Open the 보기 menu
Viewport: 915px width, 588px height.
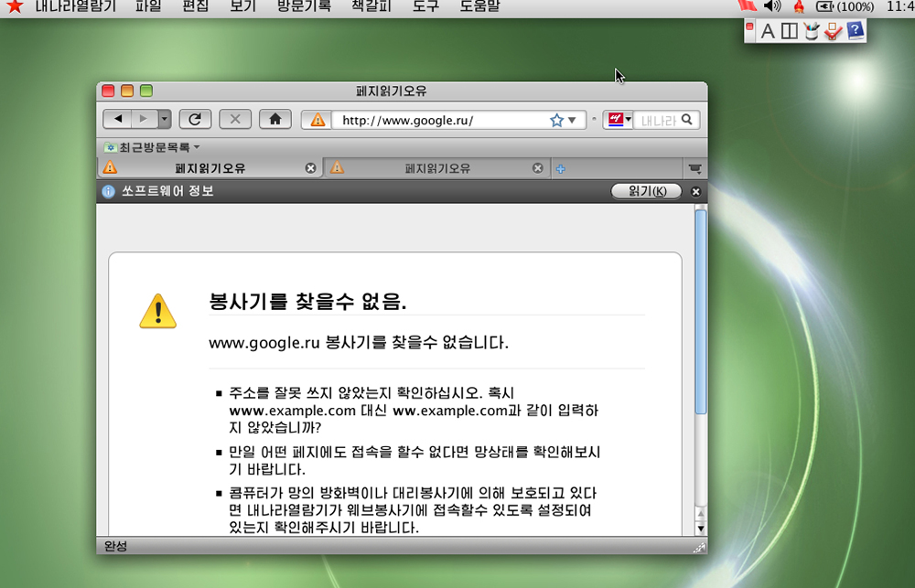pyautogui.click(x=242, y=5)
